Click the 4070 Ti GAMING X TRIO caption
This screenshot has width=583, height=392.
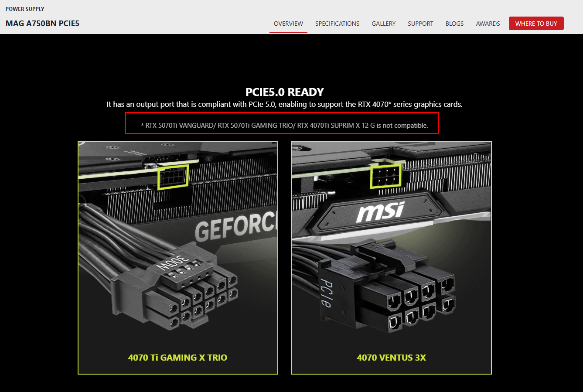click(178, 358)
